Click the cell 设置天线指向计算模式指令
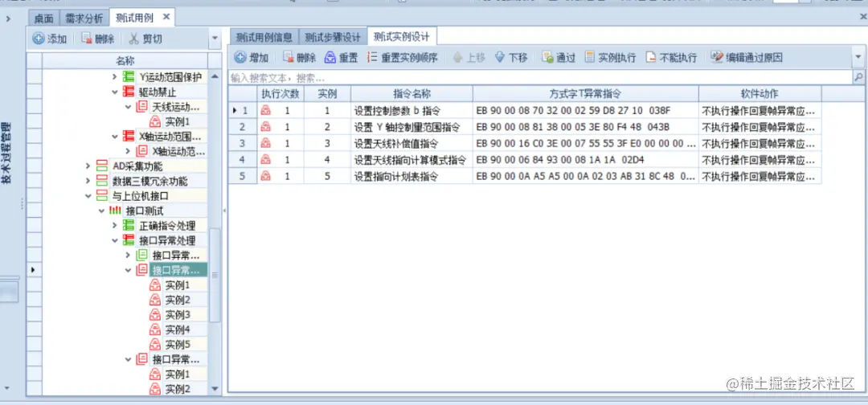Screen dimensions: 868x405 [410, 161]
